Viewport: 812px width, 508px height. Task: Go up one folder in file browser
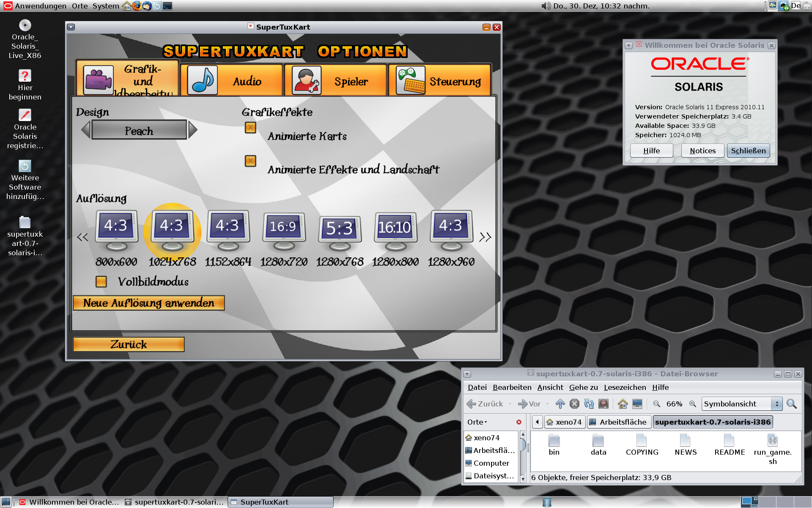click(x=560, y=404)
